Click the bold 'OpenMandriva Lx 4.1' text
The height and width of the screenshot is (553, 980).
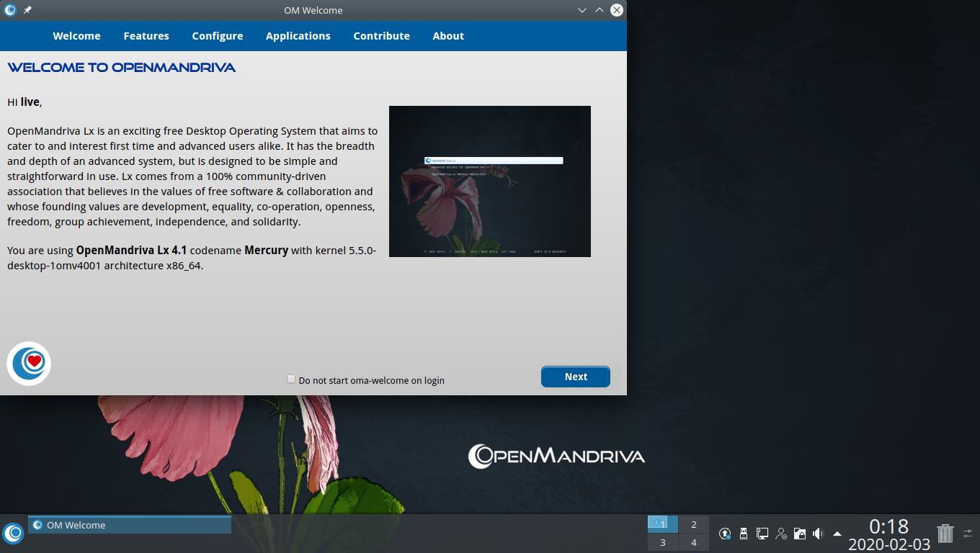(131, 251)
